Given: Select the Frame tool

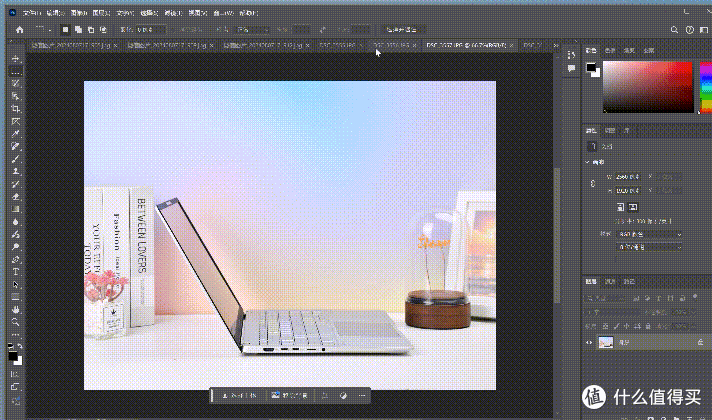Looking at the screenshot, I should click(x=15, y=121).
